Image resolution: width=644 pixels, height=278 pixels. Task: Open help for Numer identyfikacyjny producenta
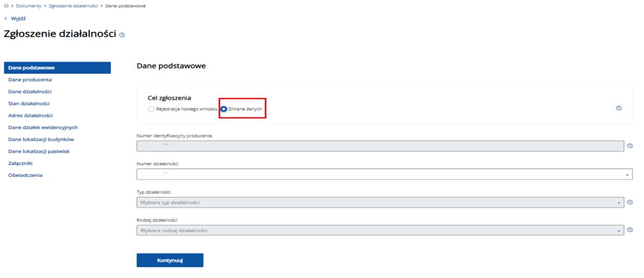coord(630,146)
